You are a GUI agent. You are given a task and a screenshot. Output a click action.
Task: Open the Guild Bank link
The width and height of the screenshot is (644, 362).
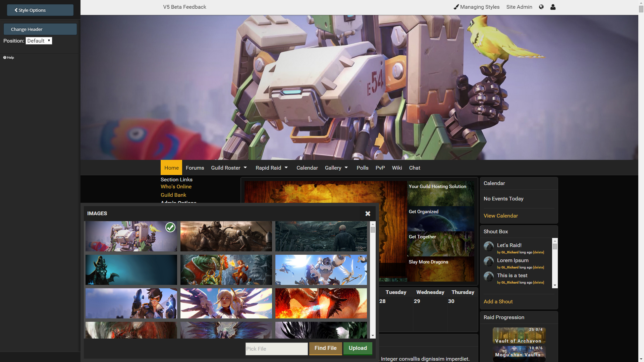173,195
